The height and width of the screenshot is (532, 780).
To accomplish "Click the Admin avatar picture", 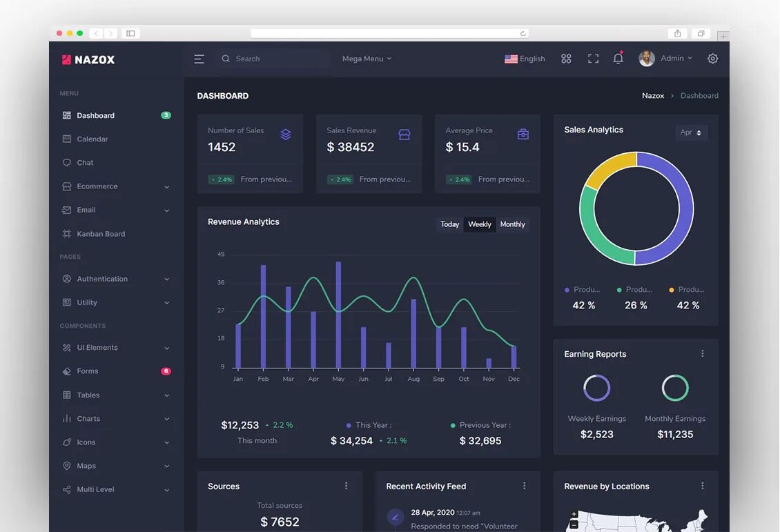I will (647, 59).
